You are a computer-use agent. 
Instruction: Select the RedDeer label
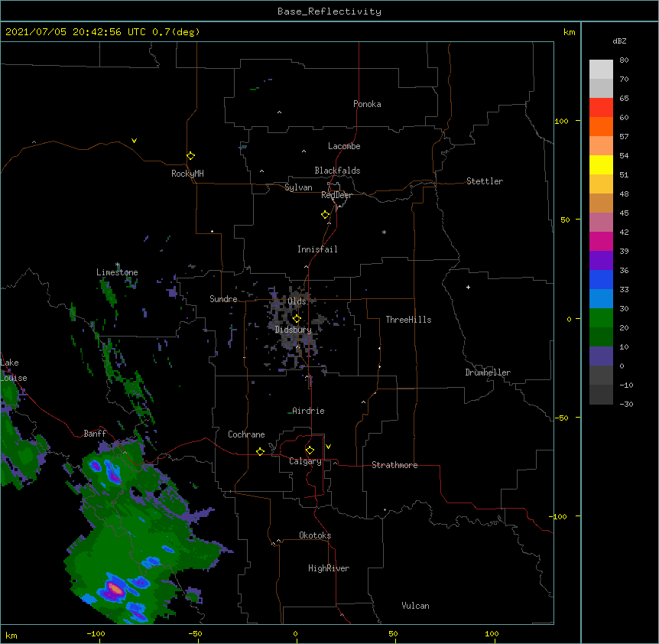(x=336, y=195)
